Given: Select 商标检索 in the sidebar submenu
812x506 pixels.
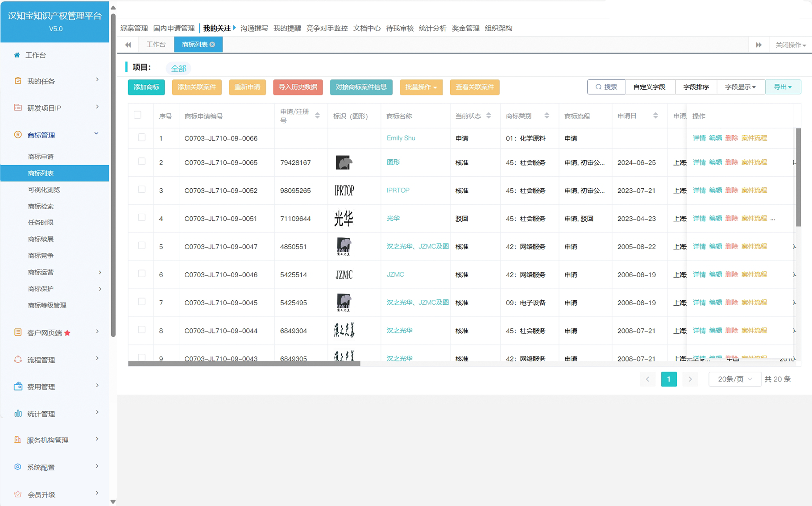Looking at the screenshot, I should coord(41,206).
